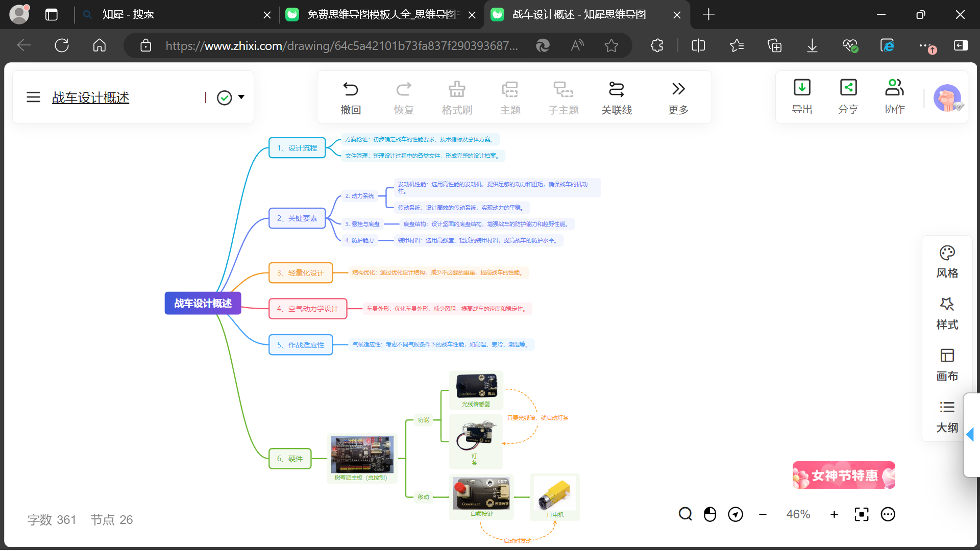The width and height of the screenshot is (980, 551).
Task: Switch to the 知犀 - 搜索 browser tab
Action: pos(176,14)
